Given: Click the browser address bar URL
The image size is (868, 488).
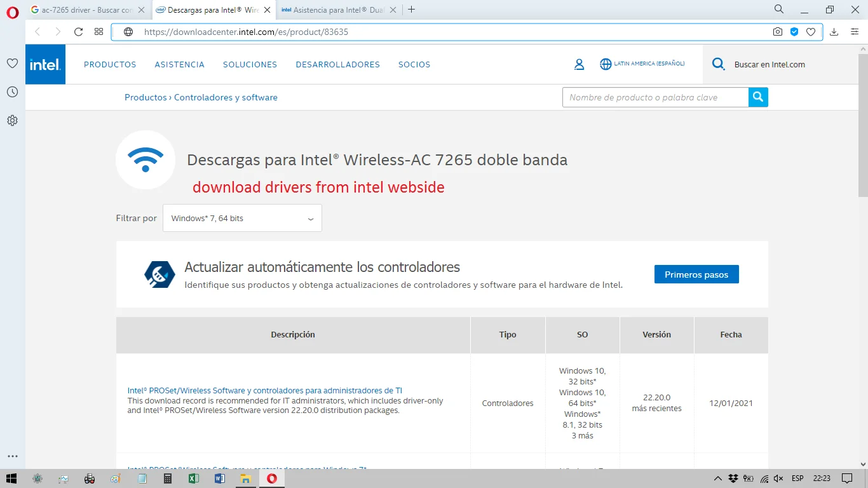Looking at the screenshot, I should [x=246, y=32].
